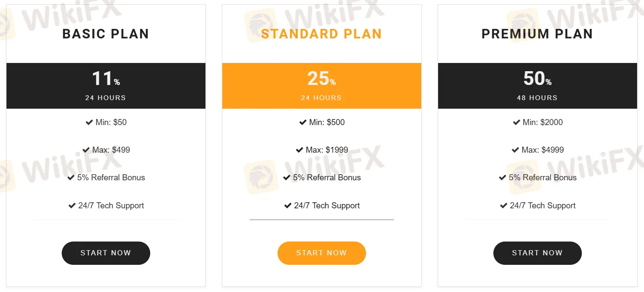Select the BASIC PLAN heading
This screenshot has width=644, height=292.
[106, 34]
